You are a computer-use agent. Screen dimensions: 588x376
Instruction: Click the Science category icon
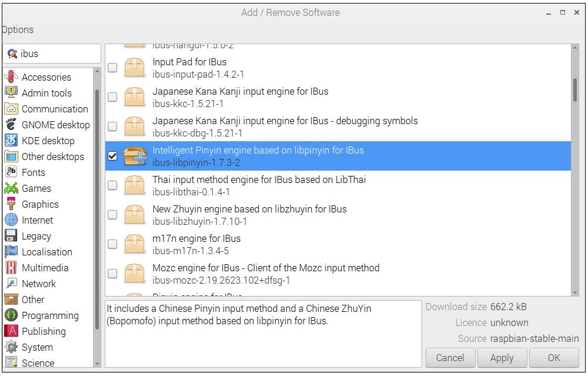(11, 362)
